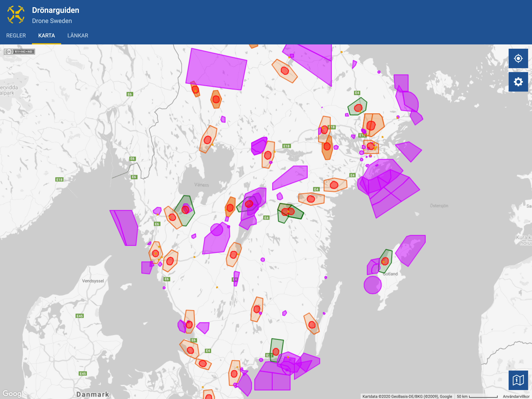The height and width of the screenshot is (399, 532).
Task: Click the Kartdata copyright attribution text
Action: pos(407,396)
